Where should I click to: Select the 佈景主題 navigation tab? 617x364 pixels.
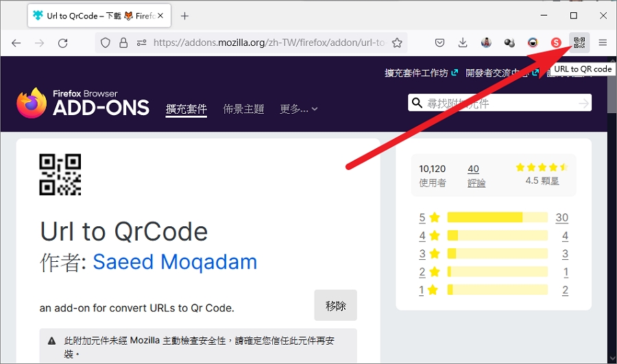point(243,109)
